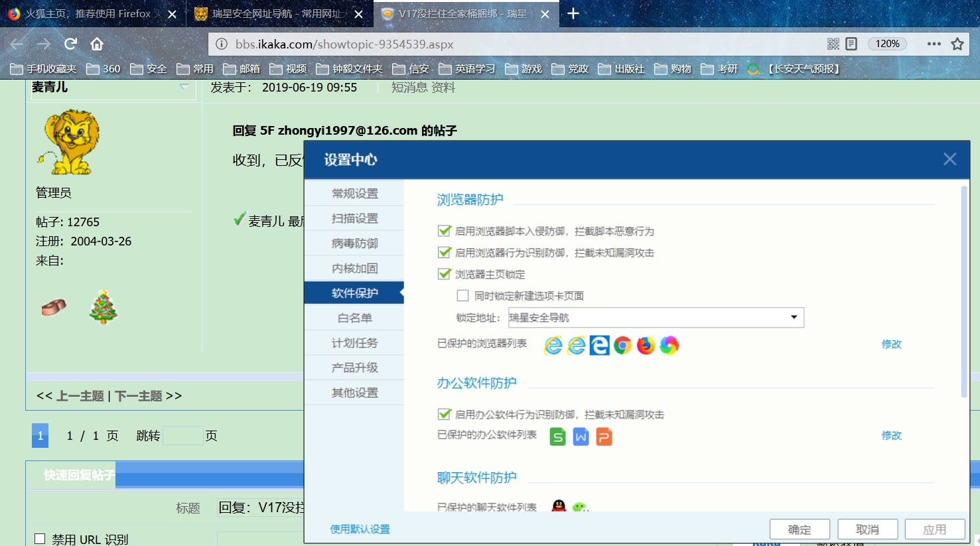The height and width of the screenshot is (546, 980).
Task: Open 计划任务 settings section
Action: pos(354,342)
